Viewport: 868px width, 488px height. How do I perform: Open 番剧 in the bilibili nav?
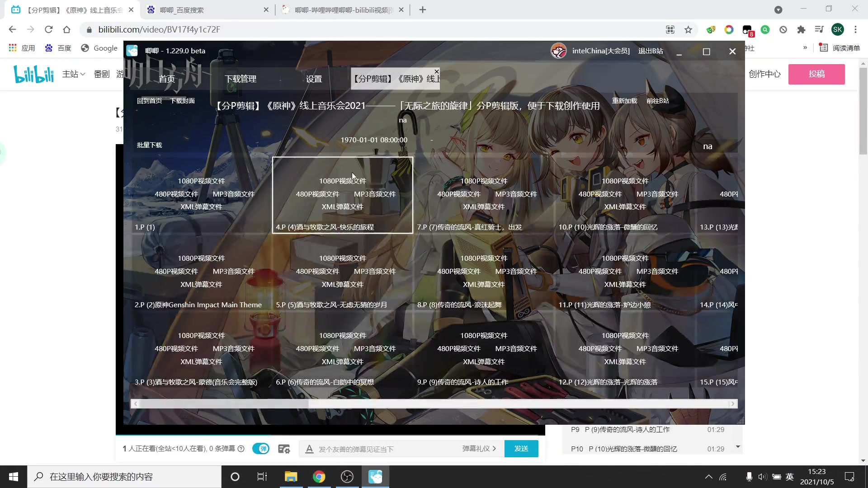click(x=102, y=74)
